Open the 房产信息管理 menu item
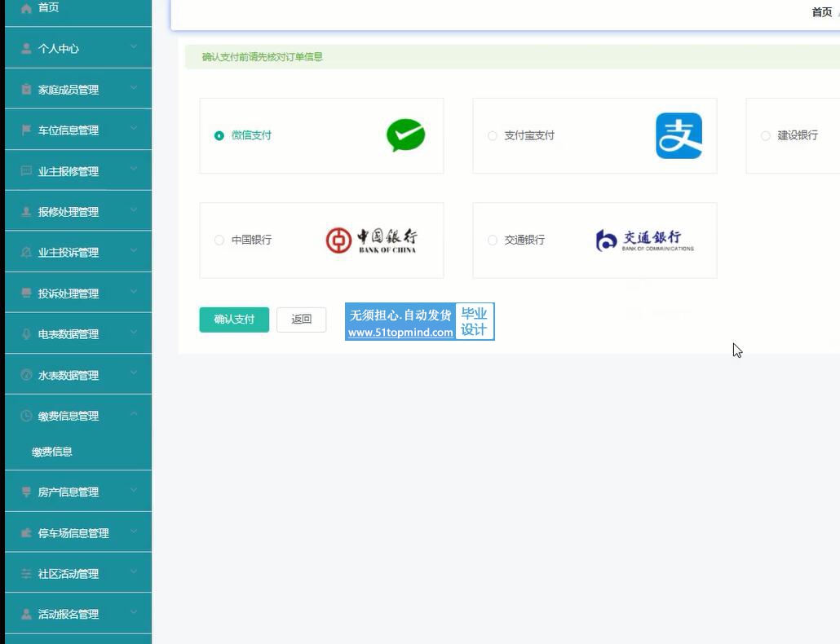The image size is (840, 644). tap(78, 492)
